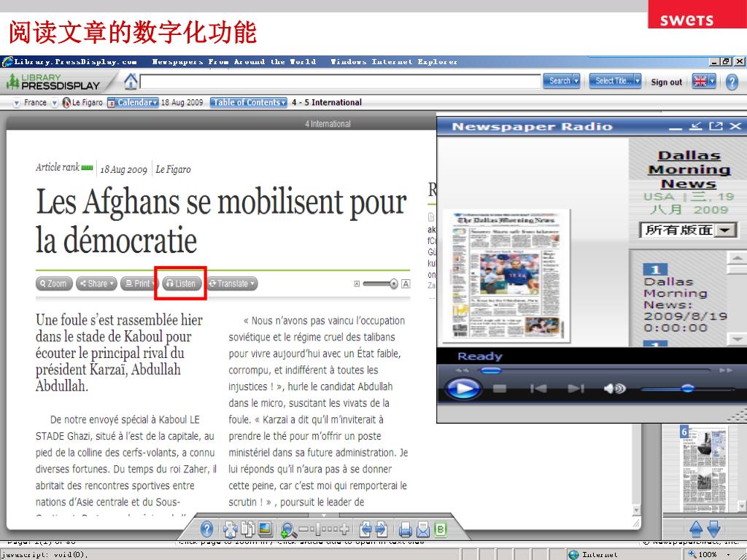Skip to previous track in Newspaper Radio

pos(538,389)
